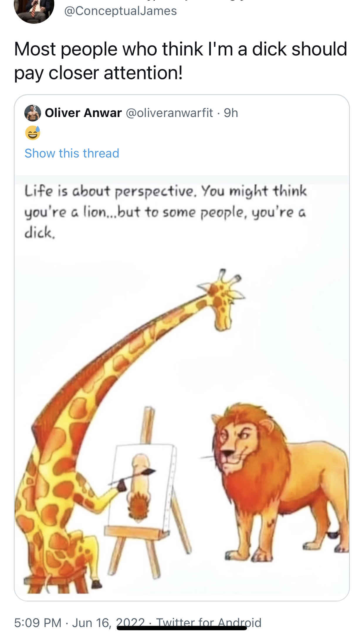The image size is (364, 637).
Task: Click the Jun 16, 2022 date
Action: (109, 623)
